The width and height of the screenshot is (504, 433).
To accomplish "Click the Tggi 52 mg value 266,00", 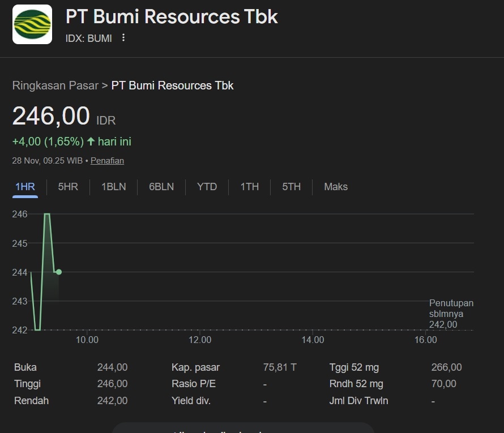I will [446, 367].
